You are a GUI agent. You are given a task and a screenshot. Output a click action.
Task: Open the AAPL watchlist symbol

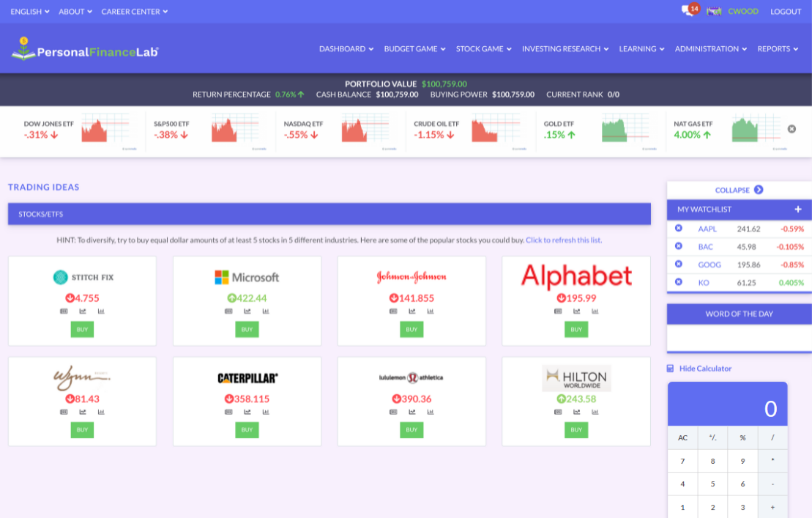[x=707, y=229]
